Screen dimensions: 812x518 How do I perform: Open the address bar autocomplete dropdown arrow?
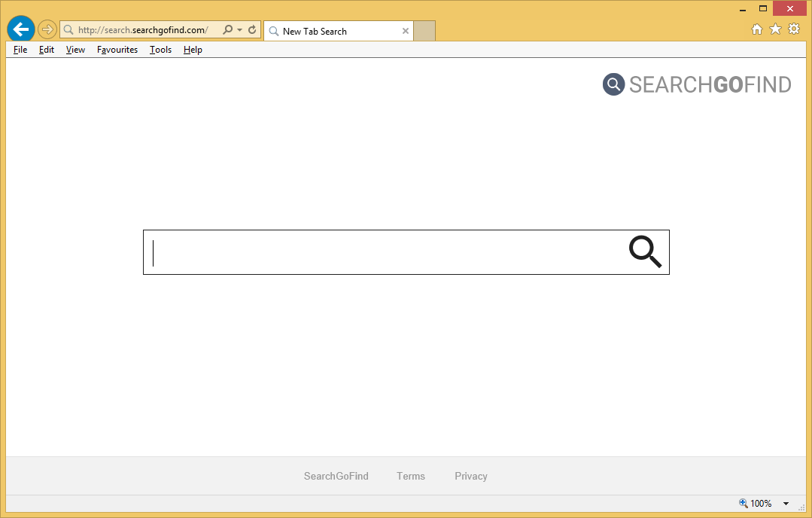239,30
